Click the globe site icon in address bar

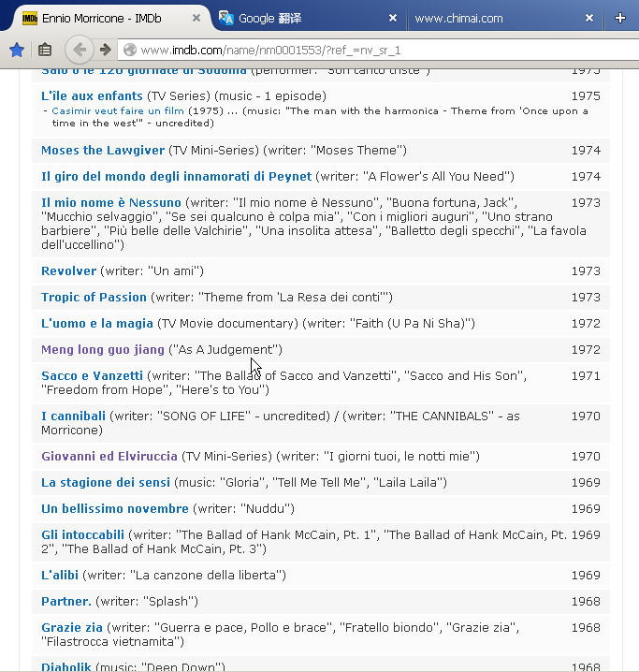click(130, 51)
